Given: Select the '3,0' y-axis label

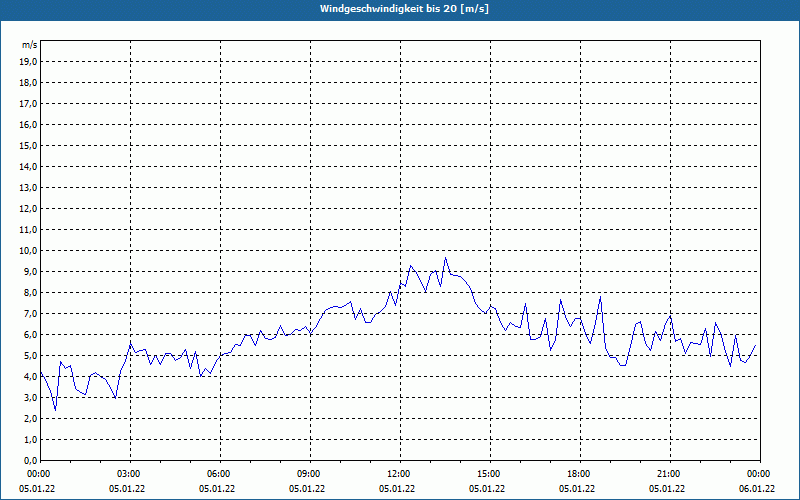Looking at the screenshot, I should (31, 397).
